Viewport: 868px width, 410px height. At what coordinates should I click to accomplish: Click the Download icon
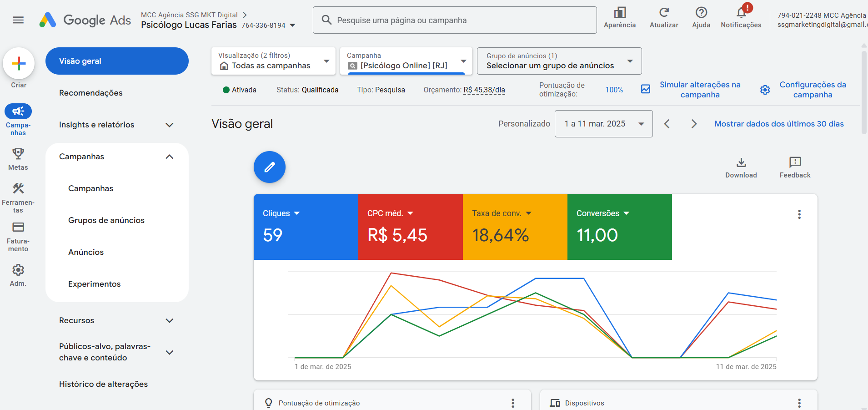click(x=741, y=162)
